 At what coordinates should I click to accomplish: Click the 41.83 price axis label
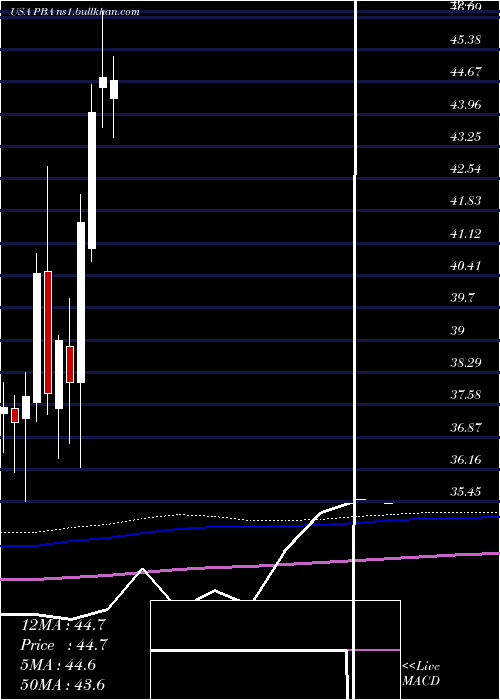466,201
